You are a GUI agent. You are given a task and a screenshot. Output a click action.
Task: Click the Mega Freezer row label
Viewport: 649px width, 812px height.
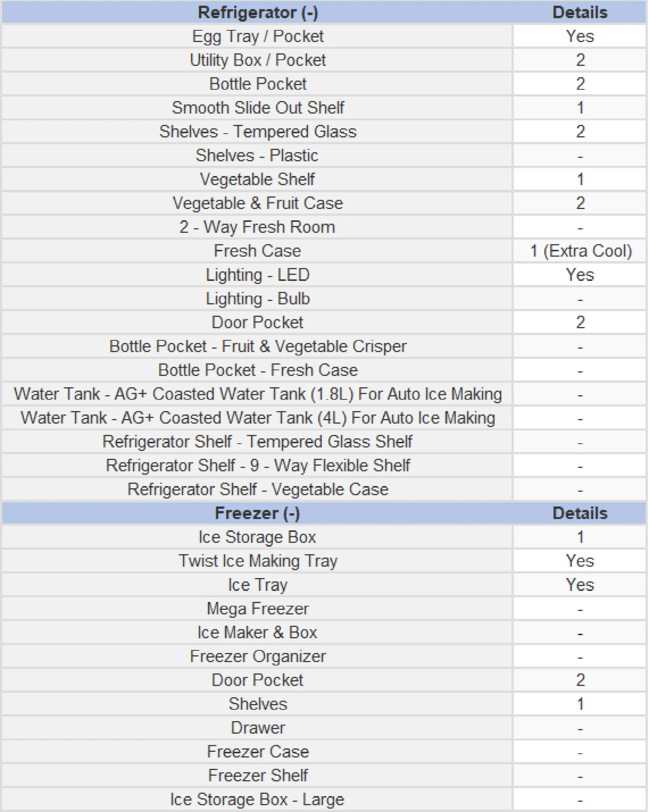pos(258,609)
